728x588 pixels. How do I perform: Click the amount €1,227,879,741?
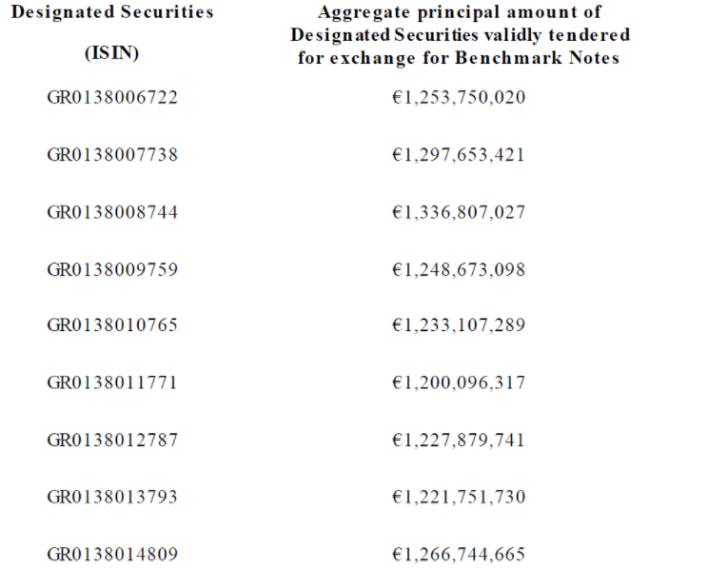(x=458, y=441)
